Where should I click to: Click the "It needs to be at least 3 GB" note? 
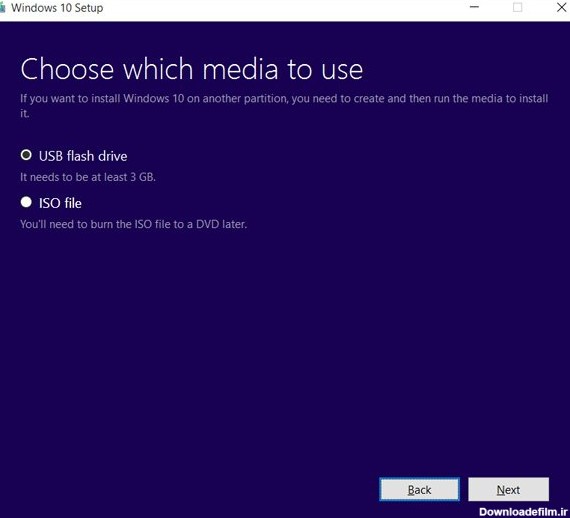pyautogui.click(x=88, y=177)
